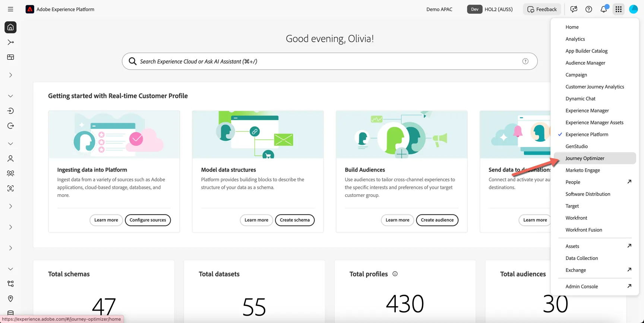The width and height of the screenshot is (644, 323).
Task: Click the search help question icon
Action: coord(525,61)
